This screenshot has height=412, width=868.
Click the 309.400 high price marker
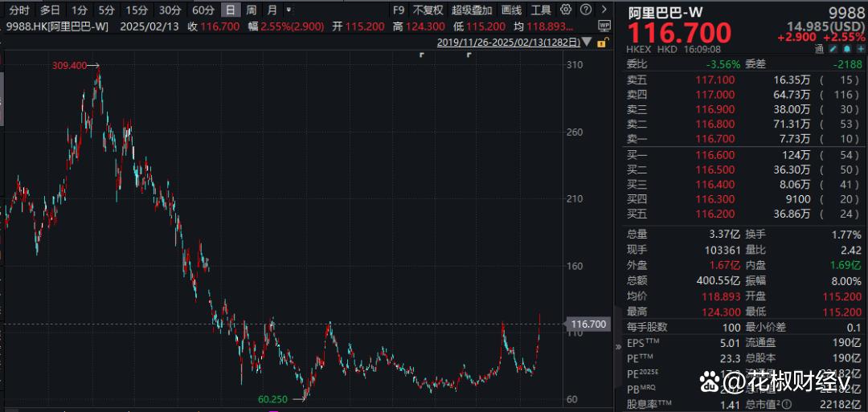tap(69, 65)
